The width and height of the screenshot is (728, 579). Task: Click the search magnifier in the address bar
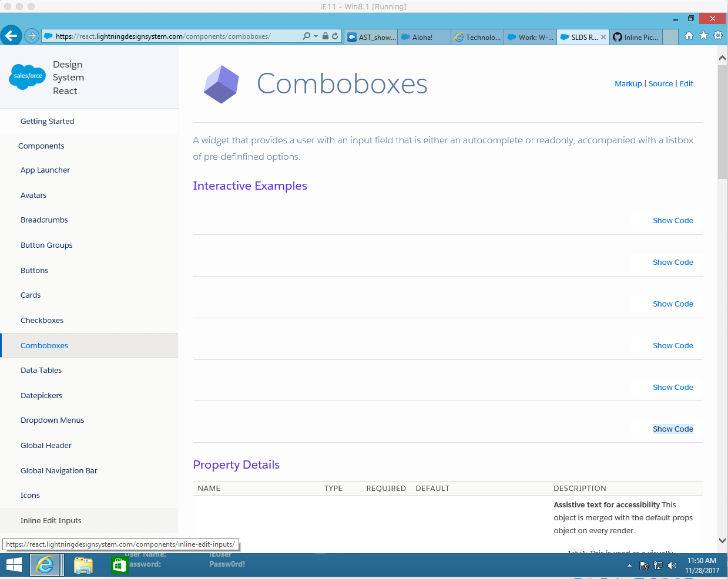306,35
